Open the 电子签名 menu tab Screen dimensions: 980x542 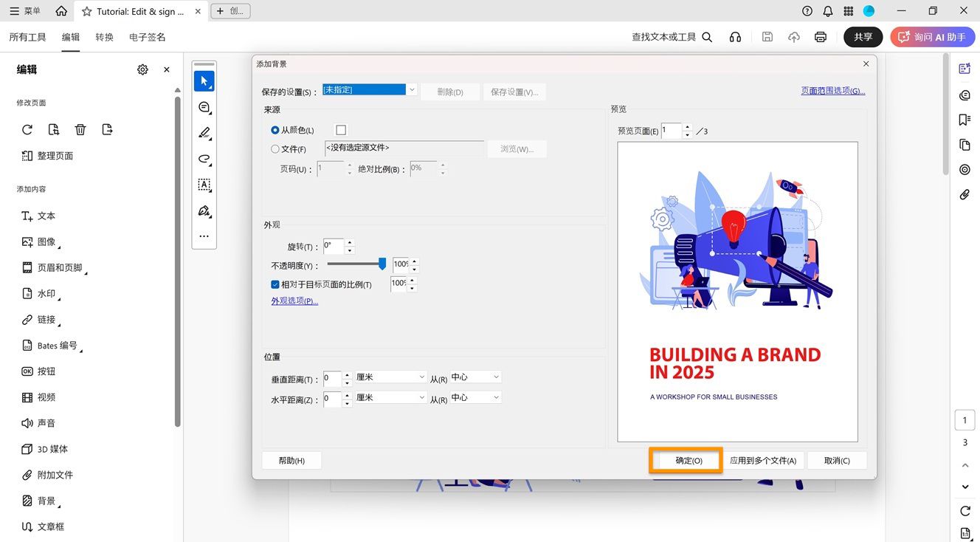click(x=146, y=36)
